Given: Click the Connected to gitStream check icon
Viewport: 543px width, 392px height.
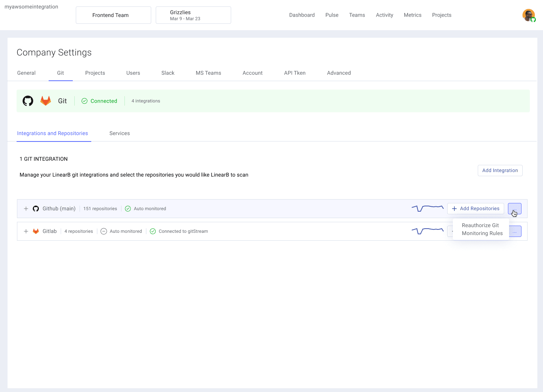Looking at the screenshot, I should coord(153,231).
